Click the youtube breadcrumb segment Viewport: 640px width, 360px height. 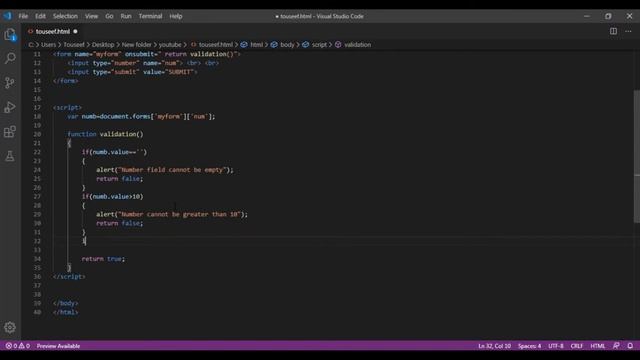170,45
